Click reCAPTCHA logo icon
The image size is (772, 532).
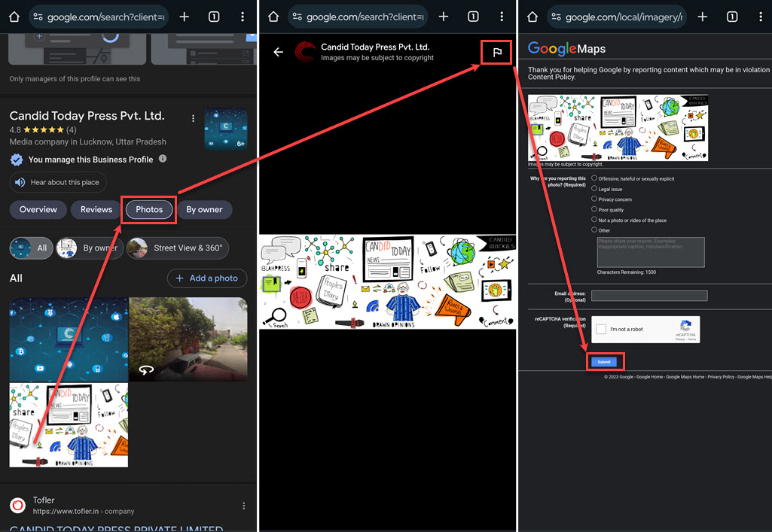pyautogui.click(x=685, y=326)
